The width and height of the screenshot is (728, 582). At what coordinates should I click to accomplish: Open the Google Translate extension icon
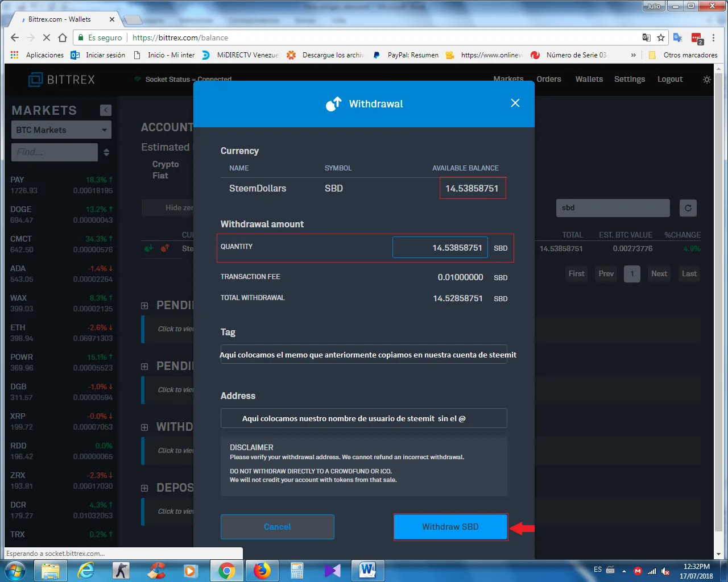click(677, 38)
